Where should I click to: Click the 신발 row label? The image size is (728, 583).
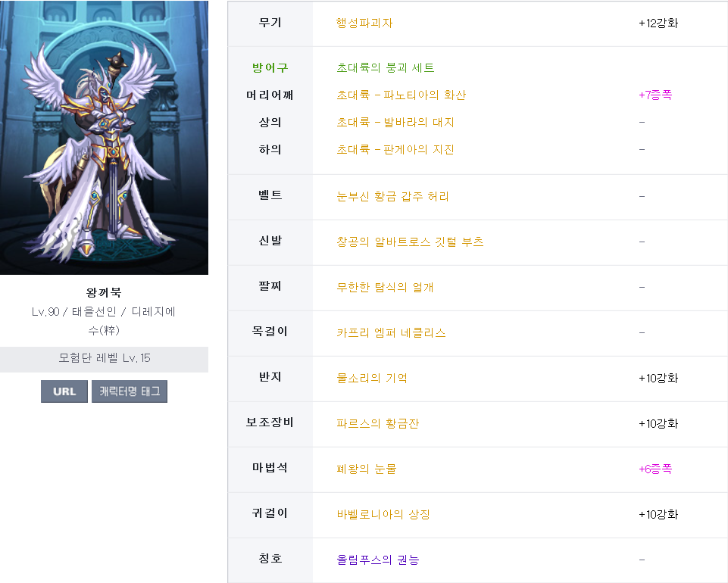tap(270, 241)
